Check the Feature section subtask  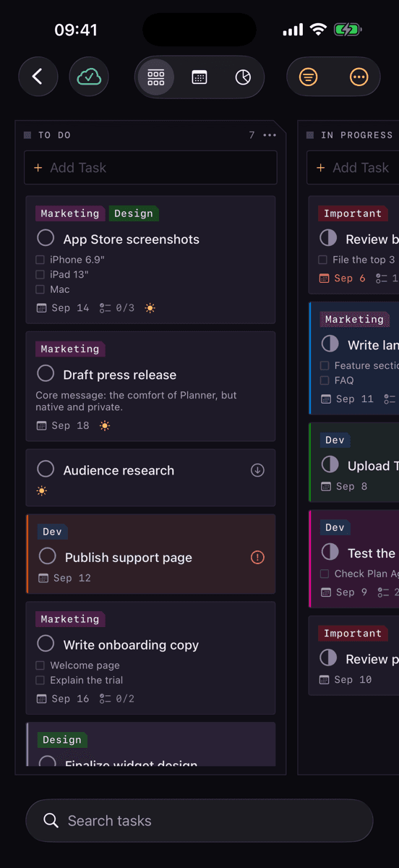(x=325, y=366)
